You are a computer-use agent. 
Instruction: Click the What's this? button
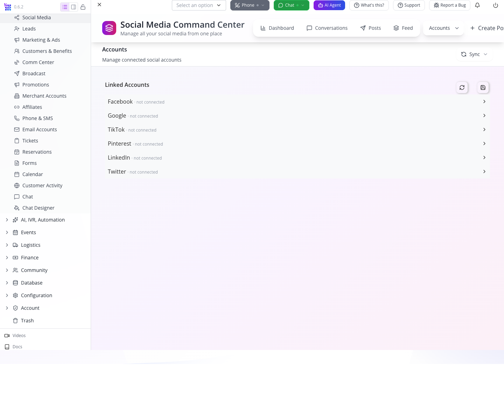369,5
